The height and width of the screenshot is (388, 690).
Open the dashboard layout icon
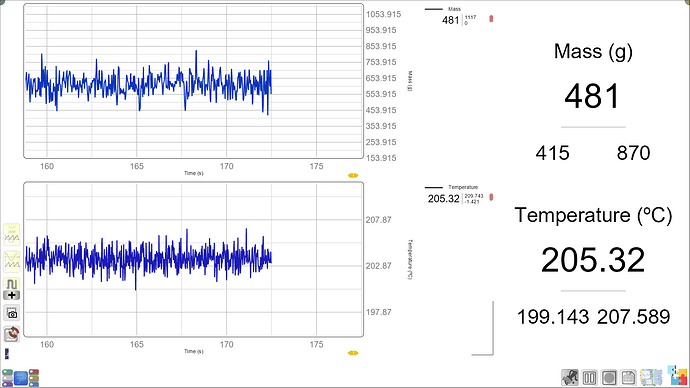pos(651,377)
